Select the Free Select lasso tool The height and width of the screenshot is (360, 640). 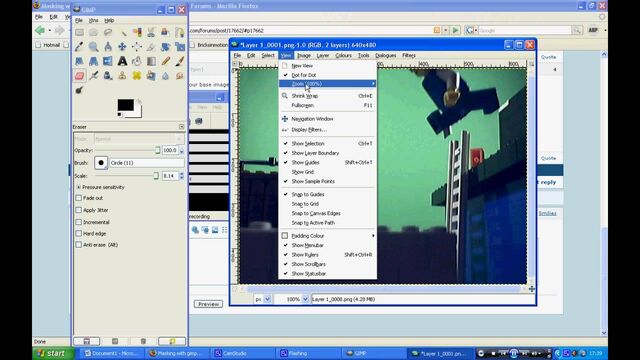point(108,32)
